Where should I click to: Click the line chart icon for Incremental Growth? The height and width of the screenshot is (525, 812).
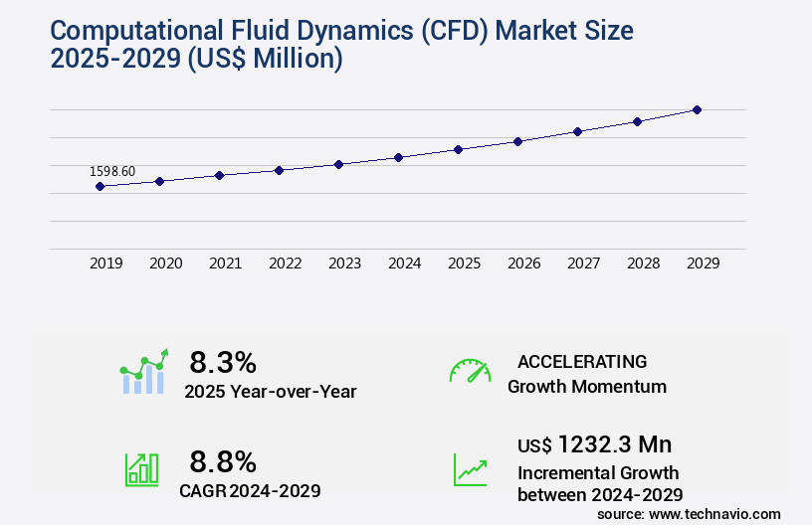point(470,468)
